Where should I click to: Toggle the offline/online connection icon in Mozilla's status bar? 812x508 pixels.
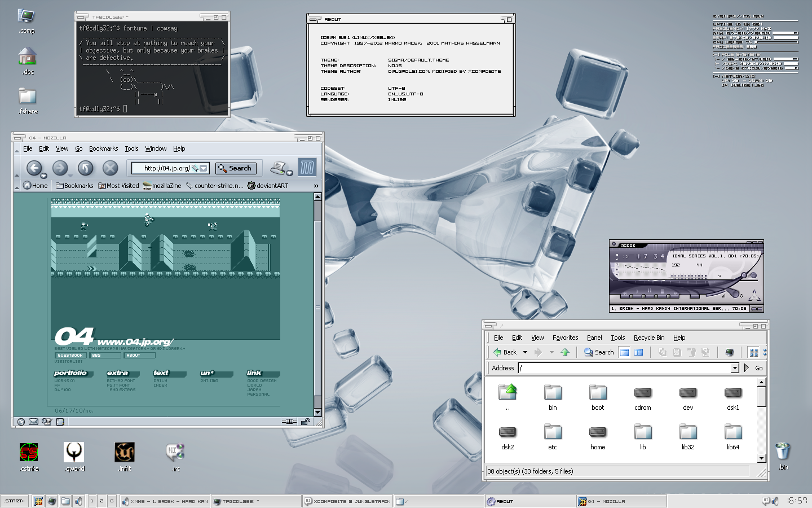(289, 422)
